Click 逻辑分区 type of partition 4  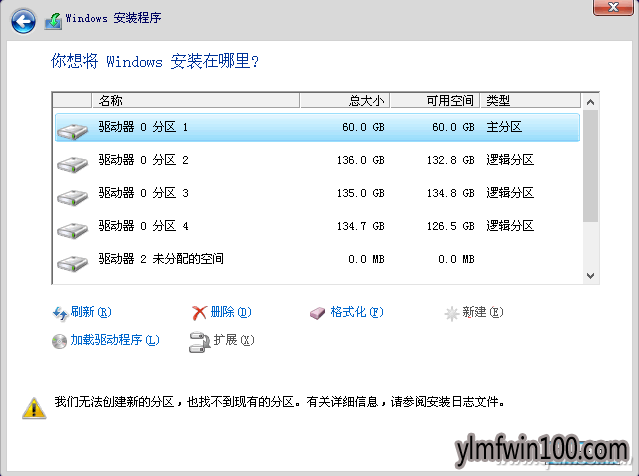click(x=510, y=226)
